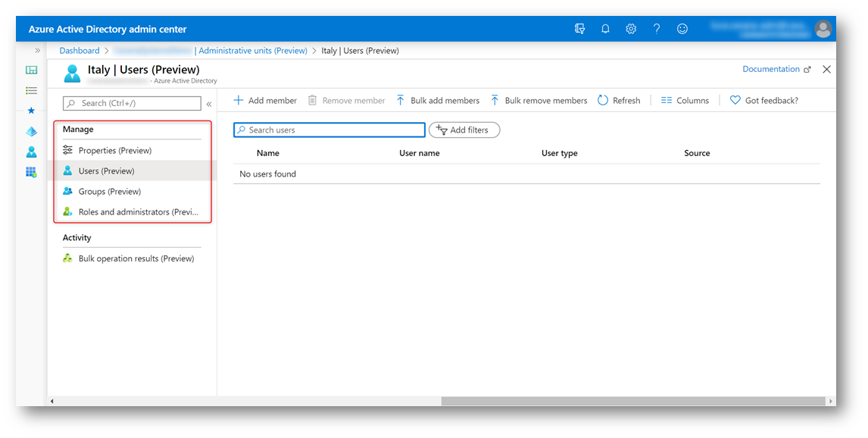
Task: Sort by User name column header
Action: [x=420, y=153]
